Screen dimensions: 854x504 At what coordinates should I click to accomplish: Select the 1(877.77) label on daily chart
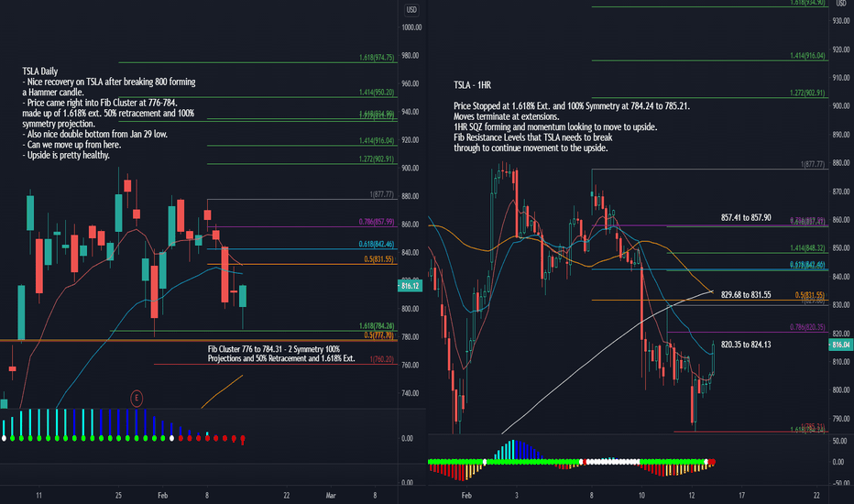coord(382,194)
